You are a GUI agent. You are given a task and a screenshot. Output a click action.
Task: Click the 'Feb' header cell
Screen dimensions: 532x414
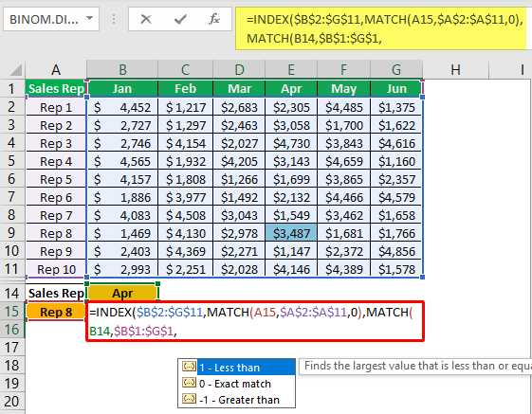(185, 88)
